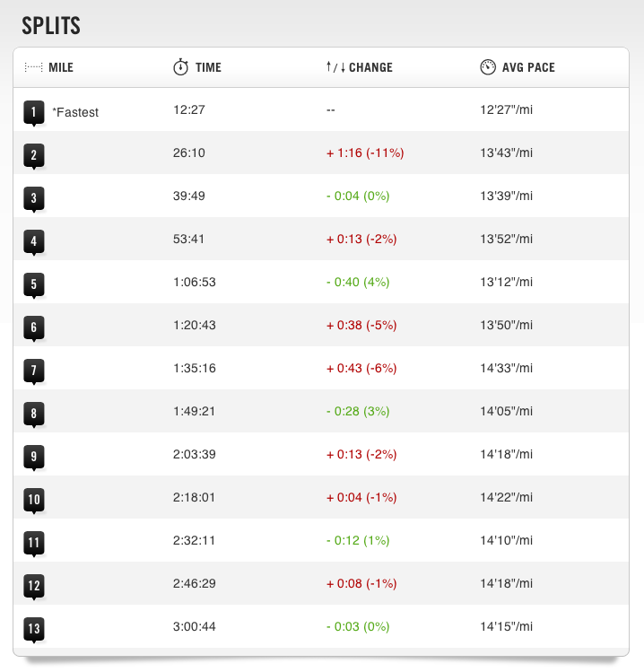The image size is (644, 672).
Task: Select the mile 5 marker badge
Action: click(34, 285)
